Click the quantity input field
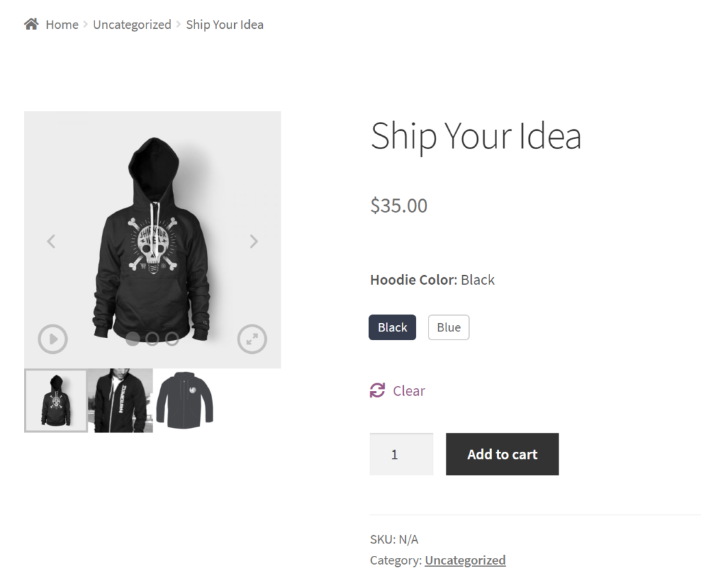 point(401,454)
